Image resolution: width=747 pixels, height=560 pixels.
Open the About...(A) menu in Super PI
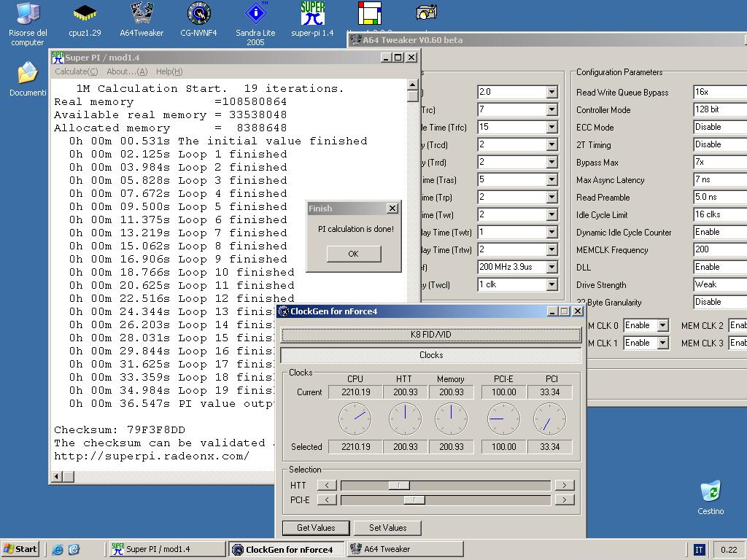(x=127, y=71)
